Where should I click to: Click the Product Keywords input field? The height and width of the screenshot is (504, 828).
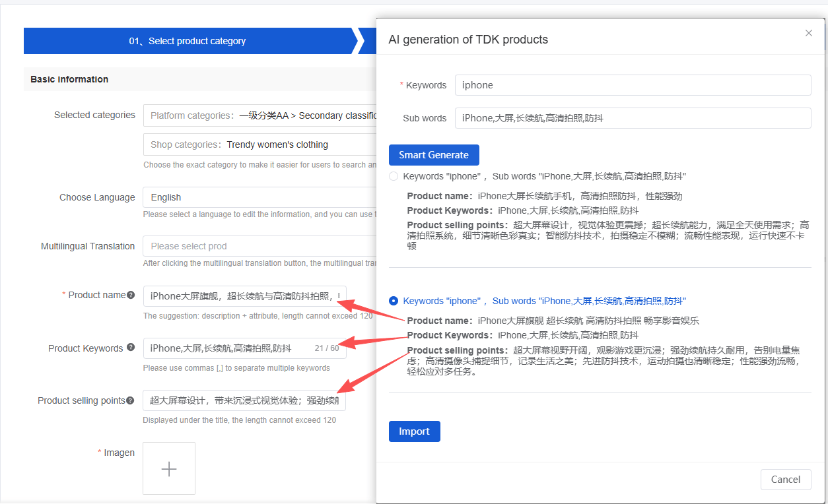coord(244,348)
